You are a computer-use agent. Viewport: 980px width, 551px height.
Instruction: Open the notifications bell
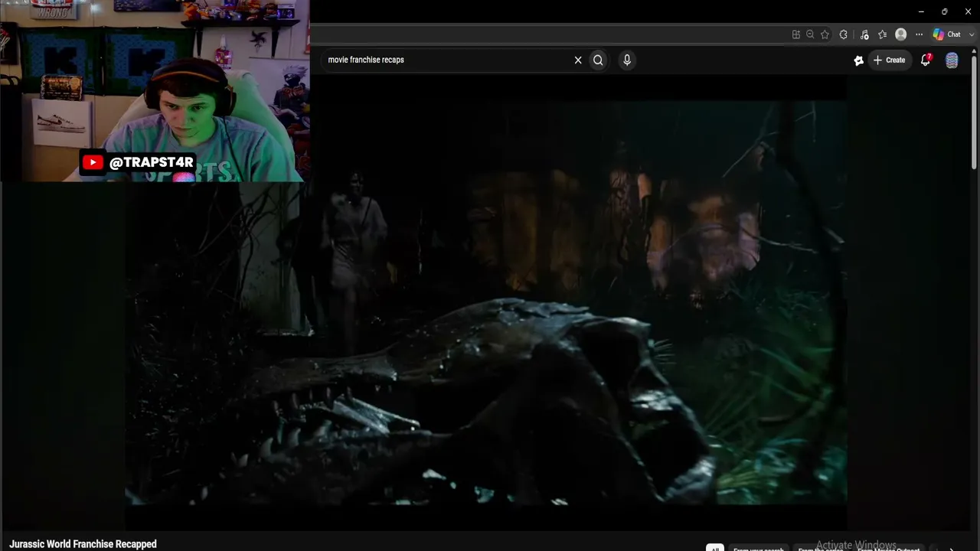tap(926, 60)
